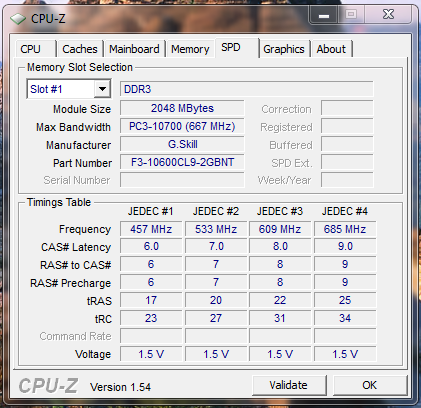
Task: Open the CPU tab
Action: 35,49
